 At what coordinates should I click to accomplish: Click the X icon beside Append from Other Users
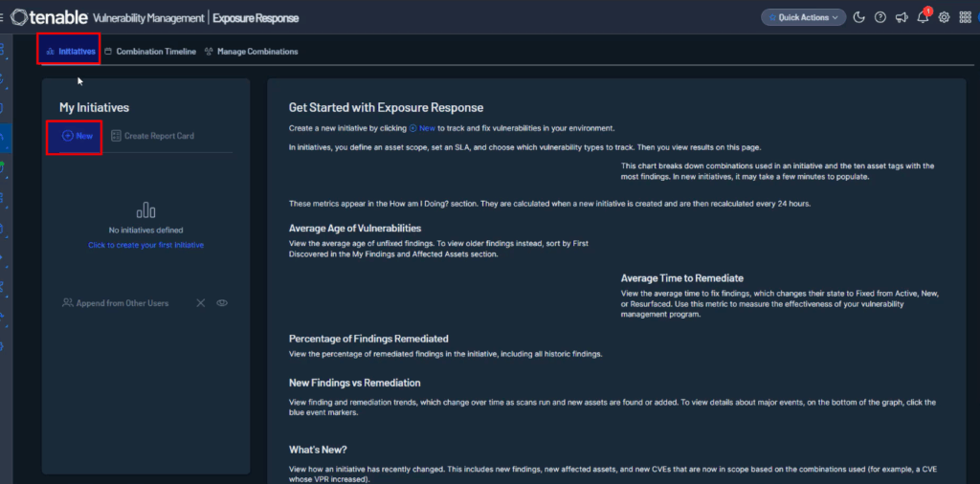click(x=201, y=303)
